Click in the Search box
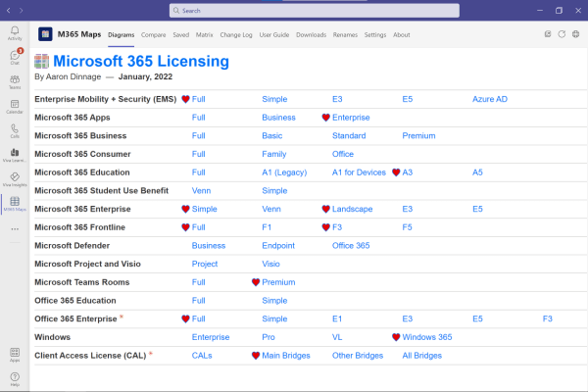The image size is (588, 392). [x=315, y=11]
